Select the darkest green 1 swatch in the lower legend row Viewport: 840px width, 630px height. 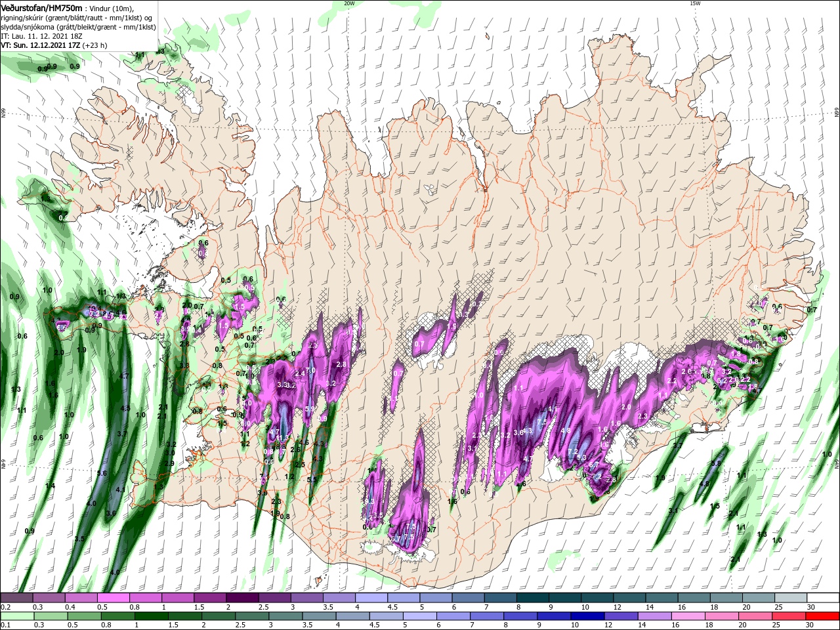coord(150,616)
